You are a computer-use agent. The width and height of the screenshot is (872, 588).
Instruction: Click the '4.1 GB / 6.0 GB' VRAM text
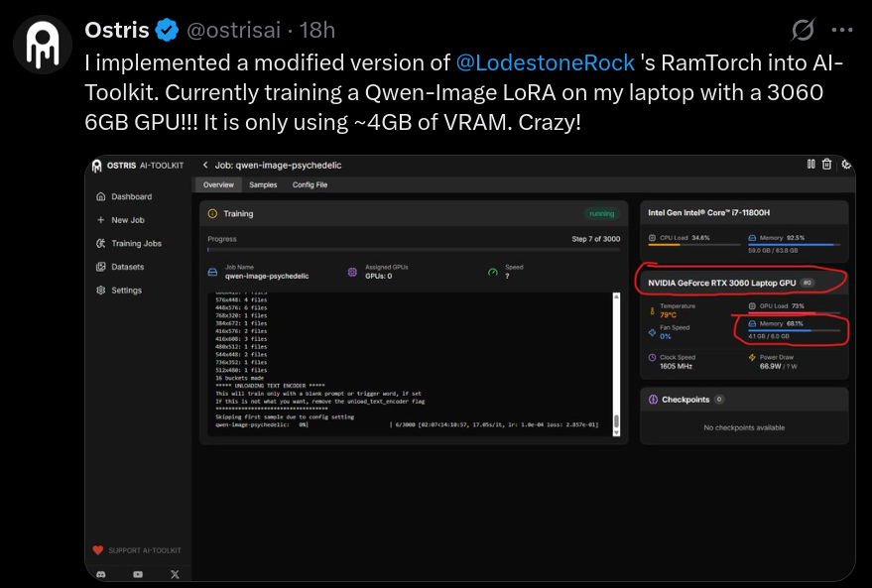pyautogui.click(x=769, y=336)
